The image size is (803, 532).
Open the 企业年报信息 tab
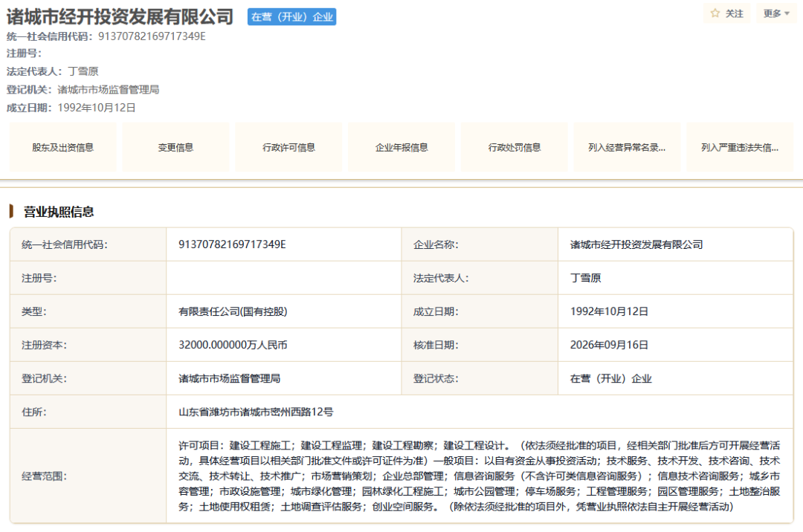[401, 147]
